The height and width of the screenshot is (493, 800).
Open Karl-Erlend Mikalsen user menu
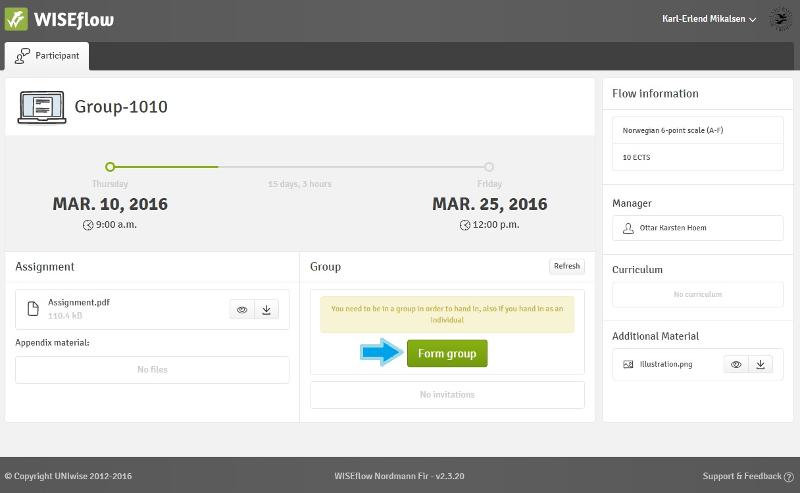pyautogui.click(x=705, y=19)
